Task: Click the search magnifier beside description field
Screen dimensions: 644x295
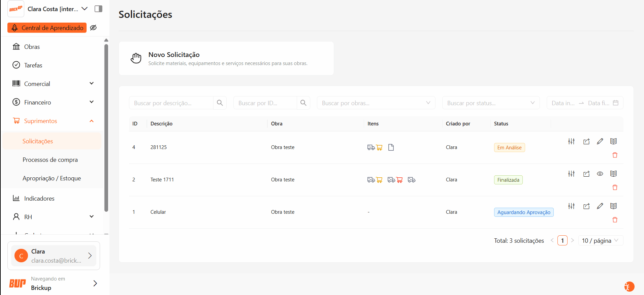Action: [x=220, y=103]
